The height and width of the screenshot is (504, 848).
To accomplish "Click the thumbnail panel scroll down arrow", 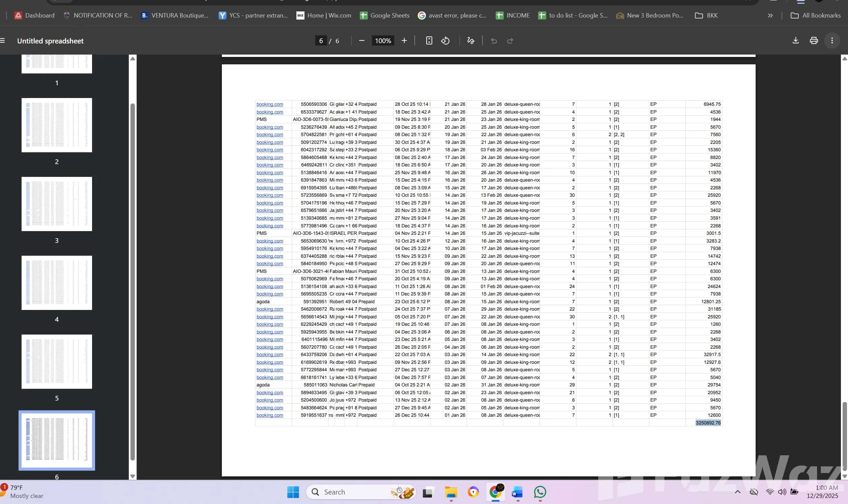I will point(133,476).
